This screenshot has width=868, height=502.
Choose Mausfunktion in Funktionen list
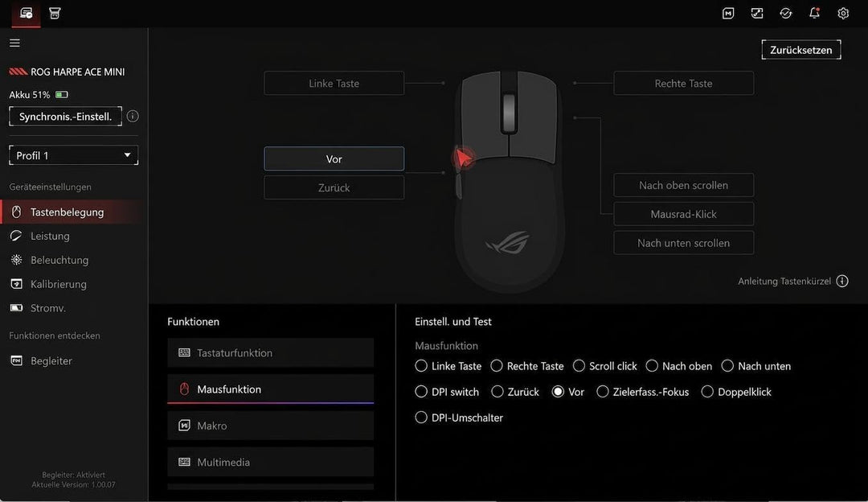tap(270, 389)
